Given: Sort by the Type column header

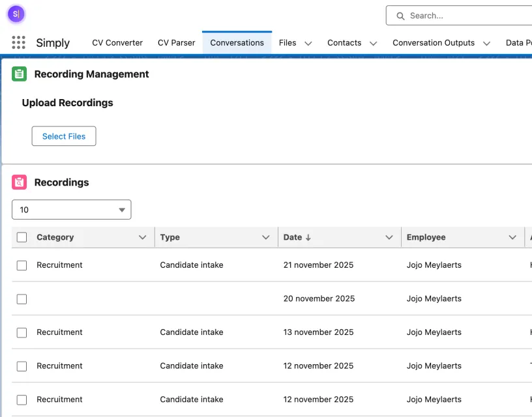Looking at the screenshot, I should (x=170, y=237).
